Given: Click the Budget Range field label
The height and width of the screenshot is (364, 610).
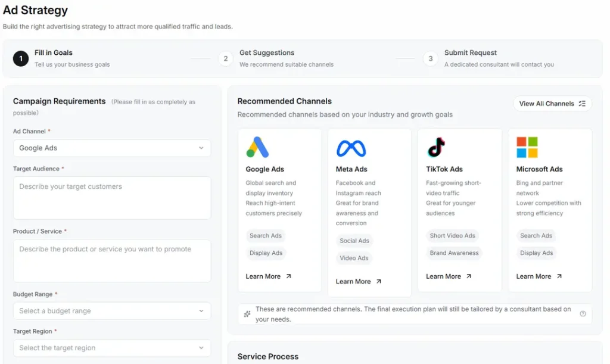Looking at the screenshot, I should click(x=33, y=294).
